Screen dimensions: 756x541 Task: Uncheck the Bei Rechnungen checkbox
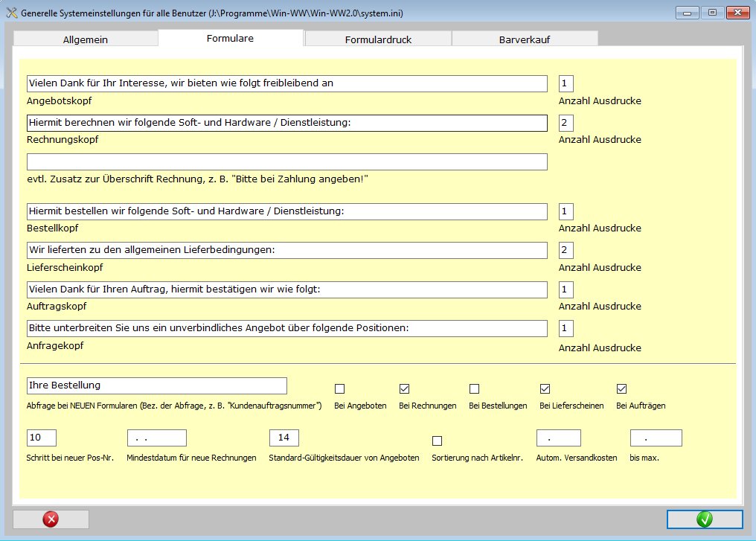coord(405,388)
